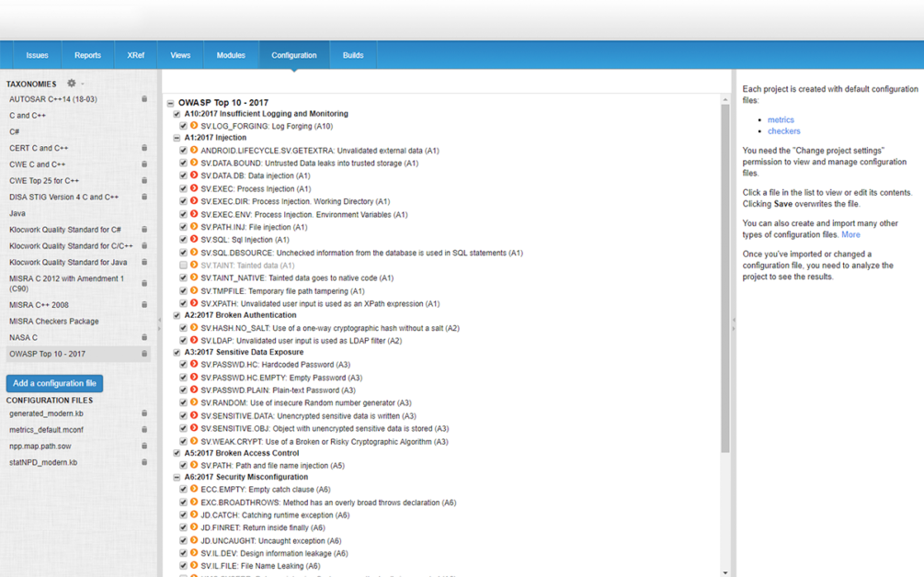
Task: Click the lock icon beside AUTOSAR C++14 (18-03)
Action: [x=144, y=99]
